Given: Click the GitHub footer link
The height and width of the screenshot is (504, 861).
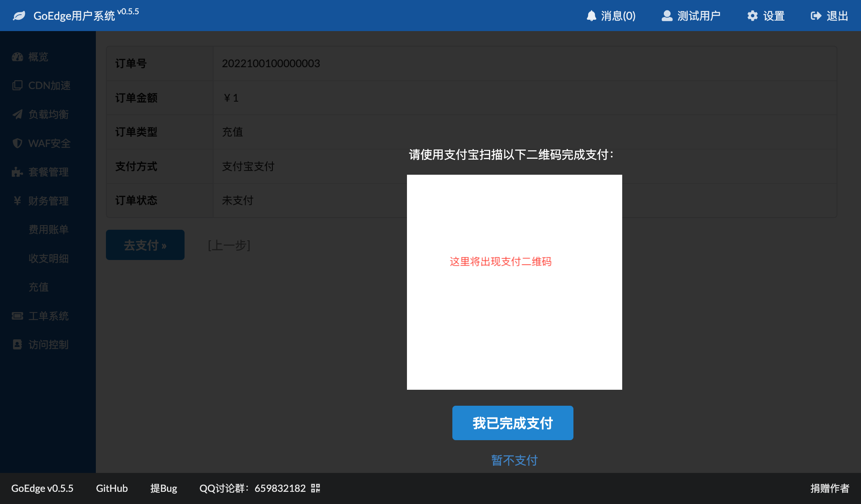Looking at the screenshot, I should tap(112, 488).
